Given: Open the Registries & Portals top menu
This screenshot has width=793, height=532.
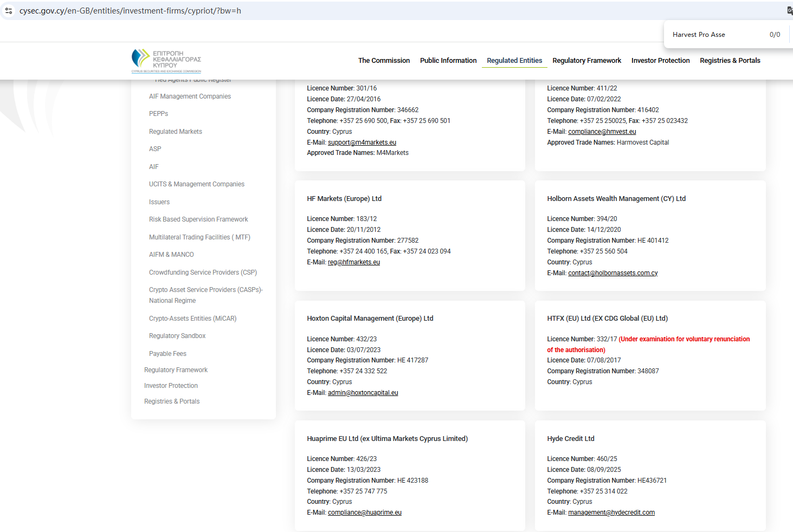Looking at the screenshot, I should tap(730, 61).
